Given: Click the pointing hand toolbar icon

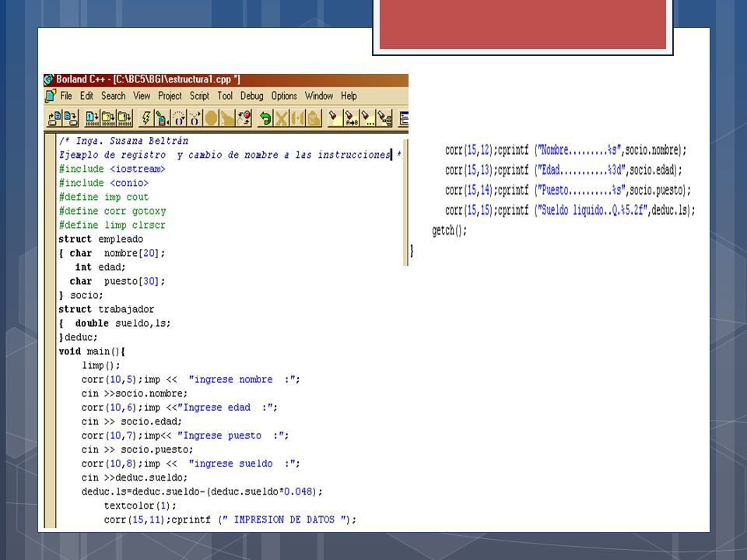Looking at the screenshot, I should tap(228, 117).
